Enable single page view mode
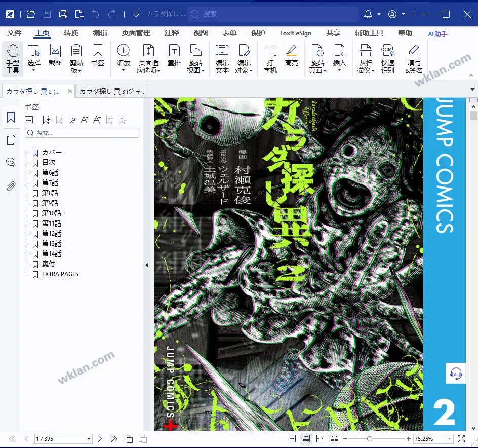 coord(292,439)
